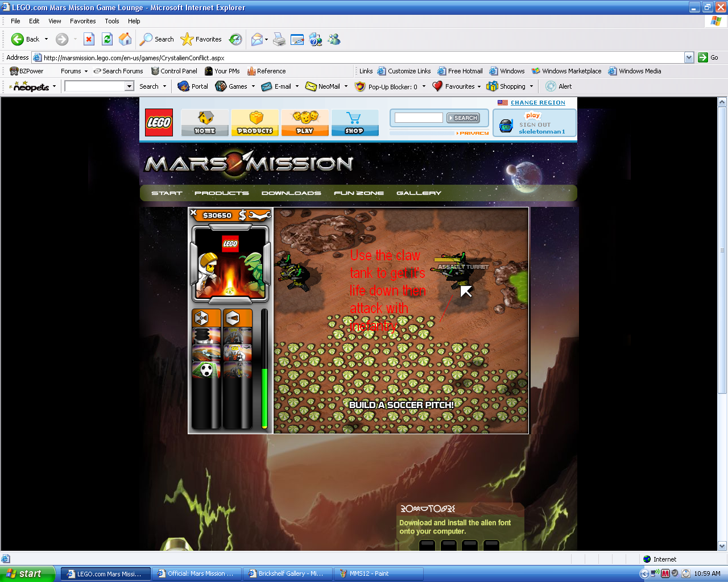Open the Tools menu

pyautogui.click(x=112, y=21)
